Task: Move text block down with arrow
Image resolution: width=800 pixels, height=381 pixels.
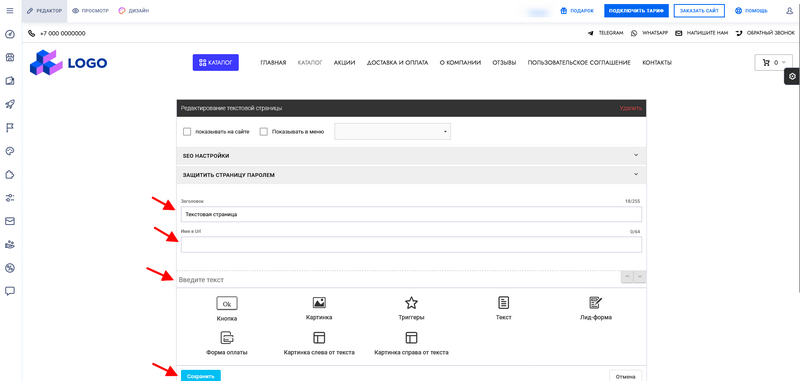Action: click(640, 276)
